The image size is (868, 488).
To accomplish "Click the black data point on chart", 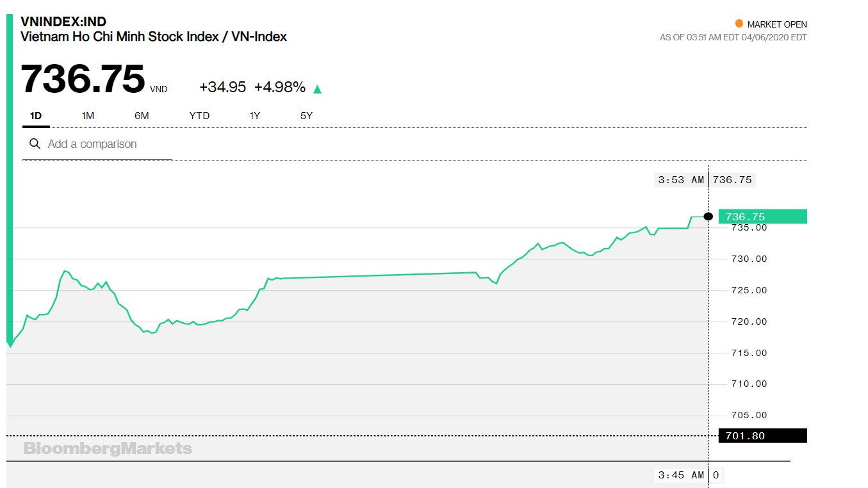I will [708, 216].
